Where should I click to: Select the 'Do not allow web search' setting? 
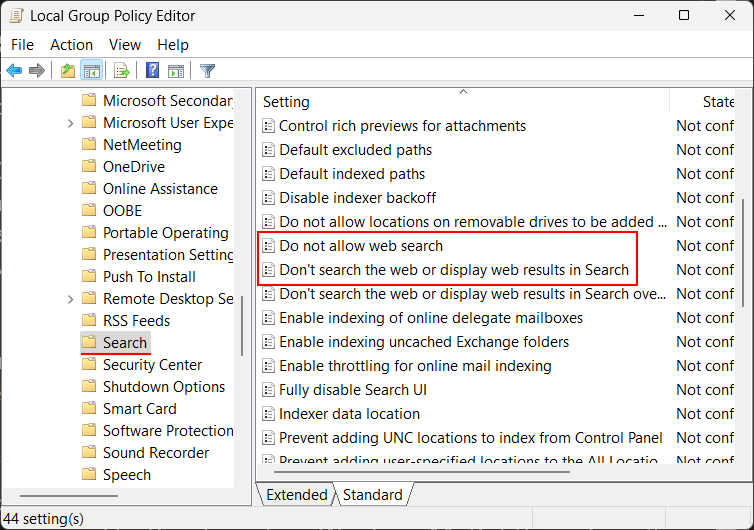pos(360,246)
